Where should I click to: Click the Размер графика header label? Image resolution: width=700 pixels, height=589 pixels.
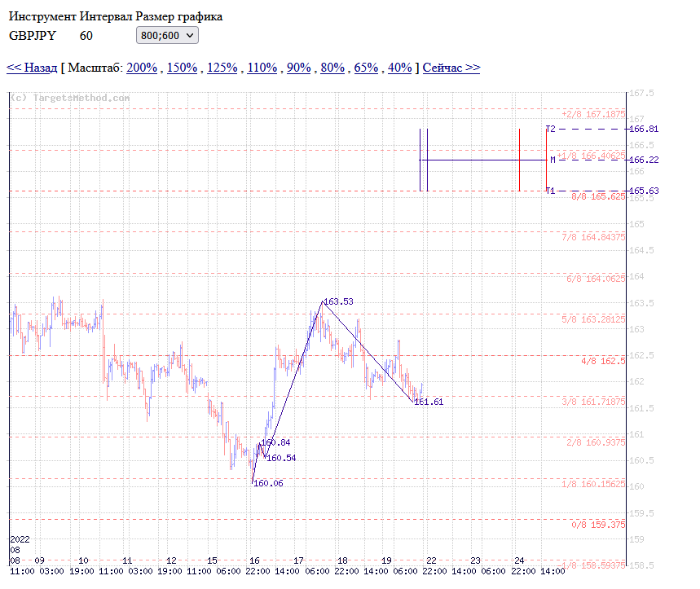tap(178, 16)
